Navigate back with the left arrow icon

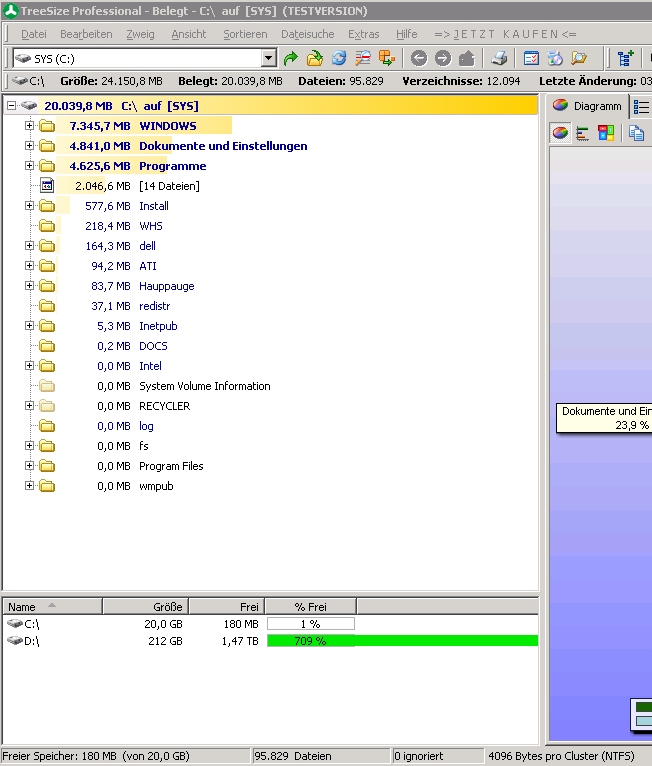(x=419, y=59)
